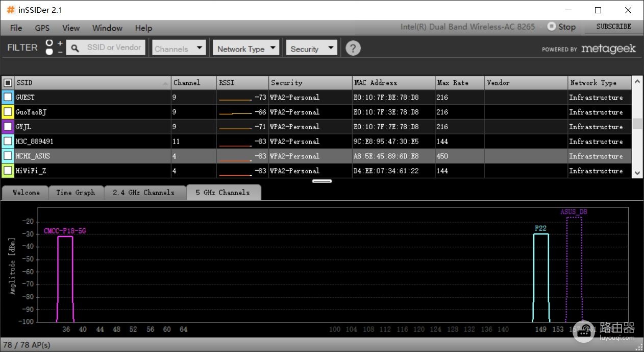
Task: Open the File menu
Action: [16, 28]
